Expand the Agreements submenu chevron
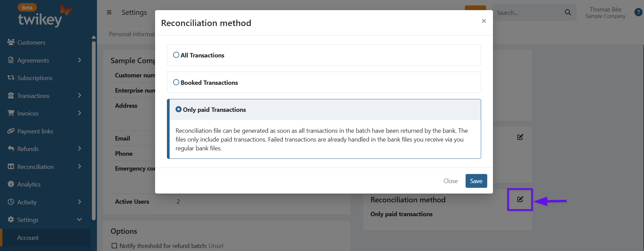 coord(79,60)
